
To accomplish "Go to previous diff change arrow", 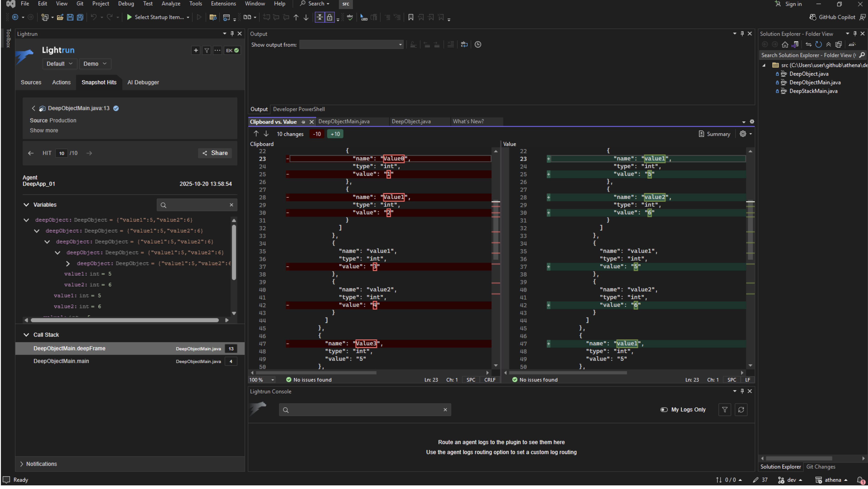I will [x=256, y=134].
